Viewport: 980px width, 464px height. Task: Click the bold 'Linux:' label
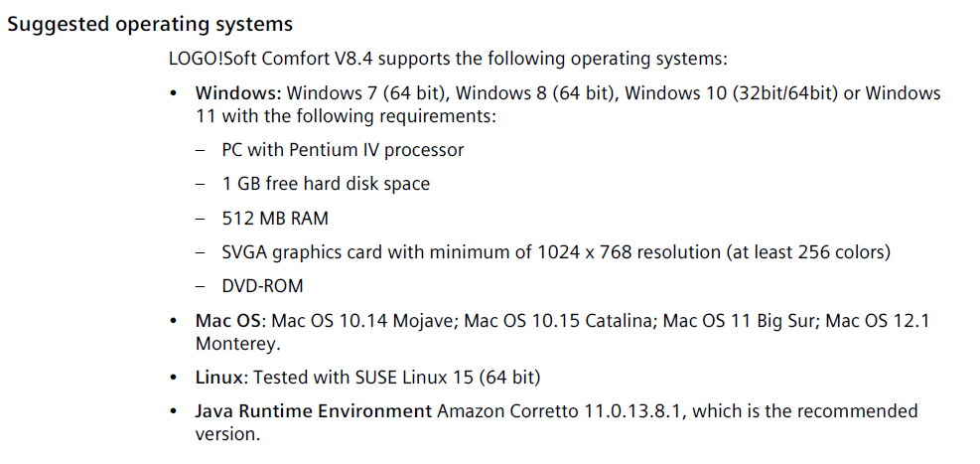tap(221, 378)
